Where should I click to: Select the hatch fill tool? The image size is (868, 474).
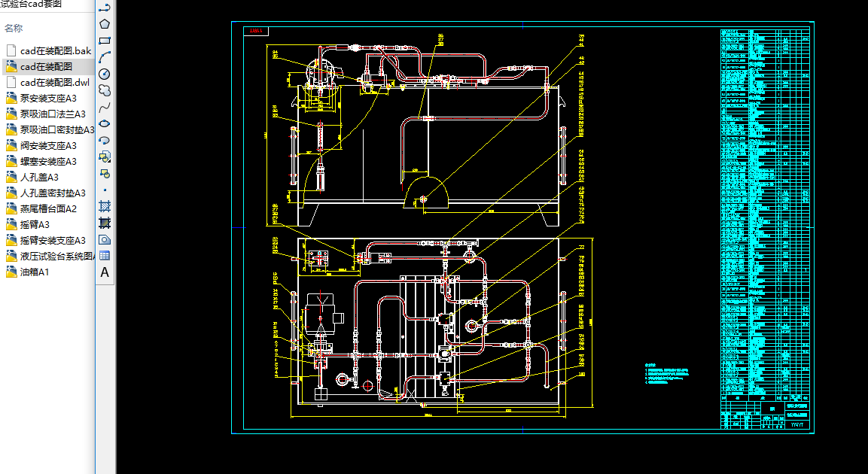(x=105, y=207)
